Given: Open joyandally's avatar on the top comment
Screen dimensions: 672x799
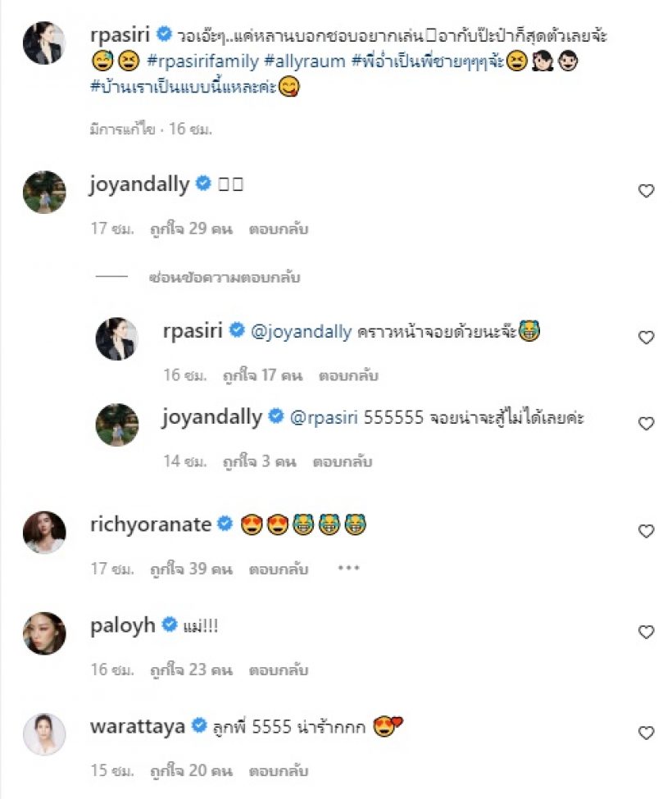Looking at the screenshot, I should [44, 192].
